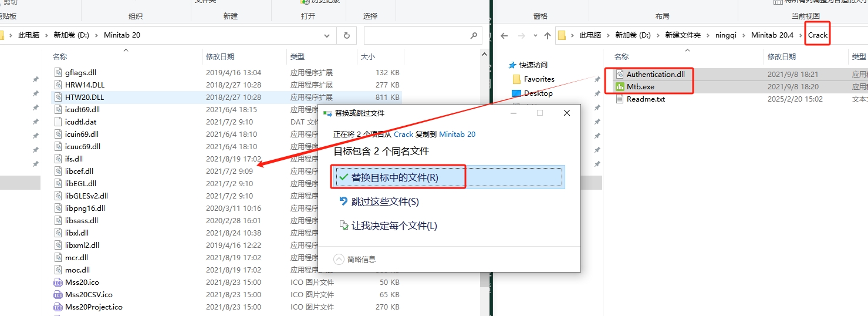Screen dimensions: 868x316
Task: Click the Mss20Project.ico icon image
Action: click(58, 307)
